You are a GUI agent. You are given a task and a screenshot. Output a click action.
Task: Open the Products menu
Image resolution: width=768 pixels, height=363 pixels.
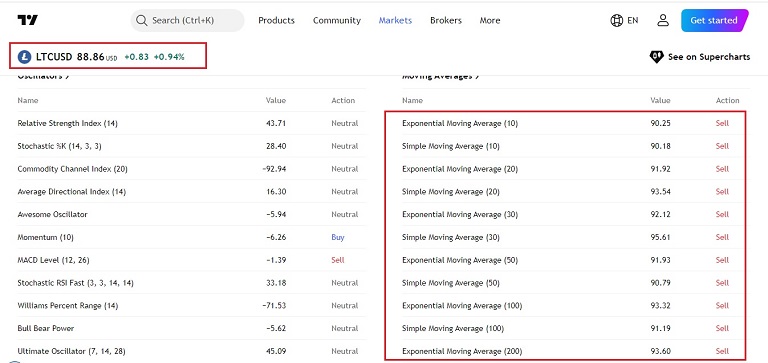(276, 21)
